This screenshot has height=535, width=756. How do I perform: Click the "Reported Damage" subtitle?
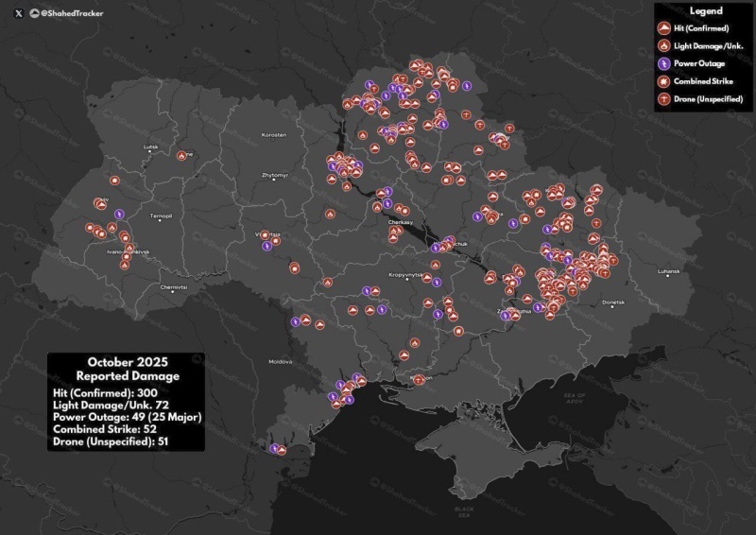click(128, 376)
